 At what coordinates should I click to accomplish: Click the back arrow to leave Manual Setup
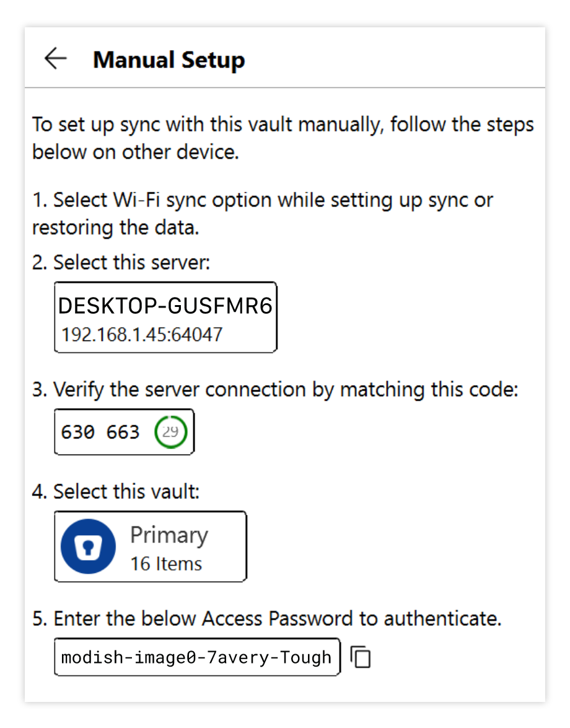[x=56, y=59]
